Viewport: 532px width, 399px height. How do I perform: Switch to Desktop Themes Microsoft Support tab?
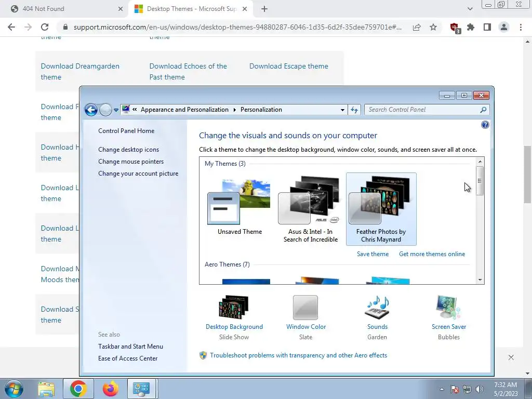pyautogui.click(x=191, y=9)
